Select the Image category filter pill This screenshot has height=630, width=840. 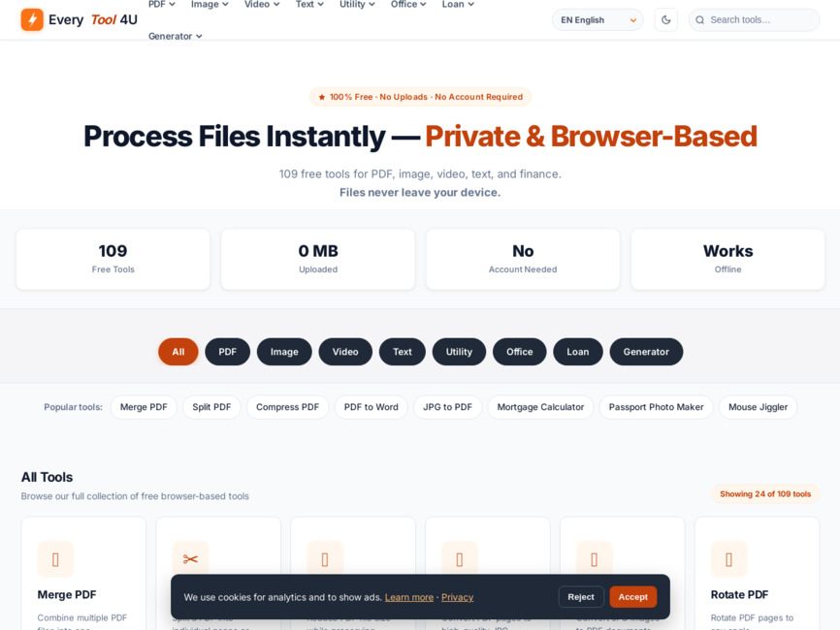[284, 352]
